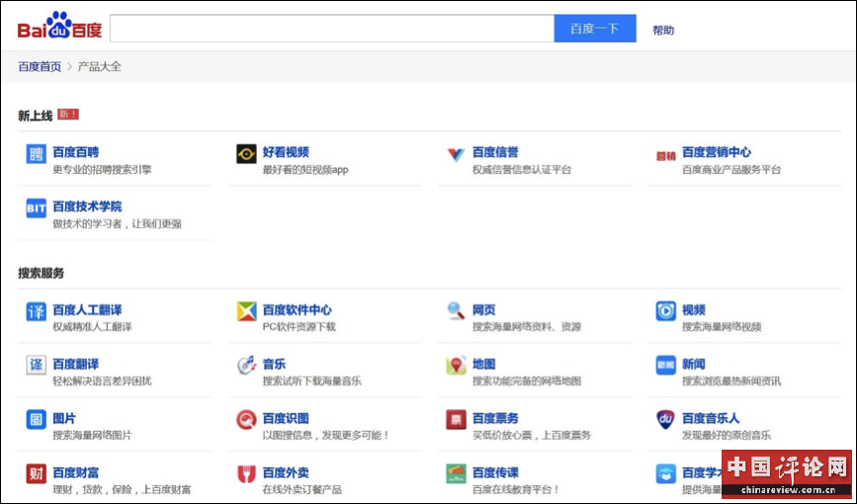Click the 百度财富 red 财 icon

coord(36,473)
